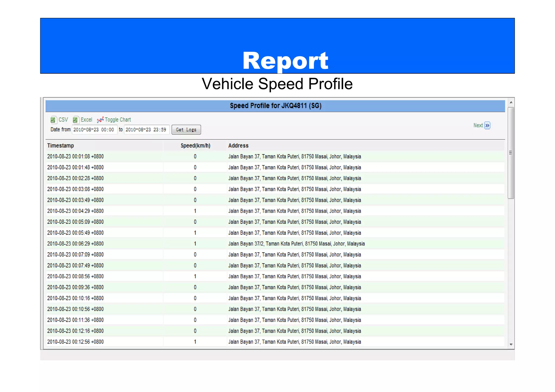
Task: Select timestamp 2010-08-23 00:05:09 +0800
Action: [75, 222]
